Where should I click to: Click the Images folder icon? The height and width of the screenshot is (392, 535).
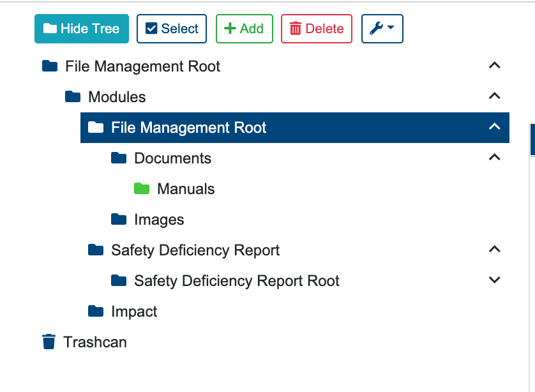(119, 220)
